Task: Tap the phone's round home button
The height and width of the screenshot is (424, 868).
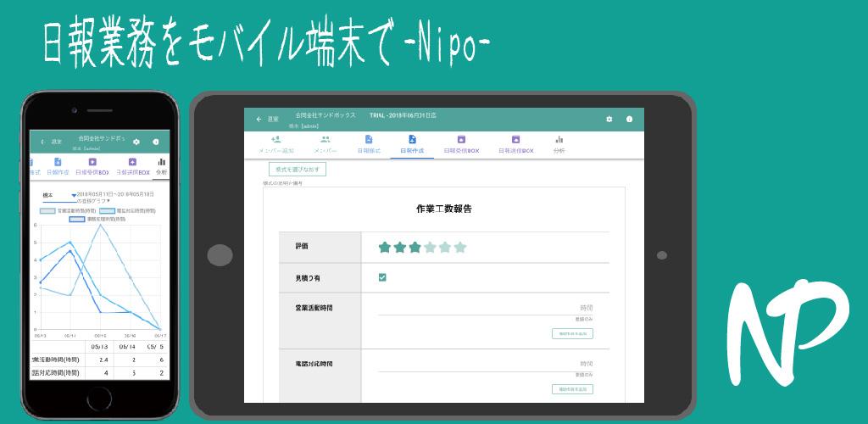Action: [x=100, y=399]
